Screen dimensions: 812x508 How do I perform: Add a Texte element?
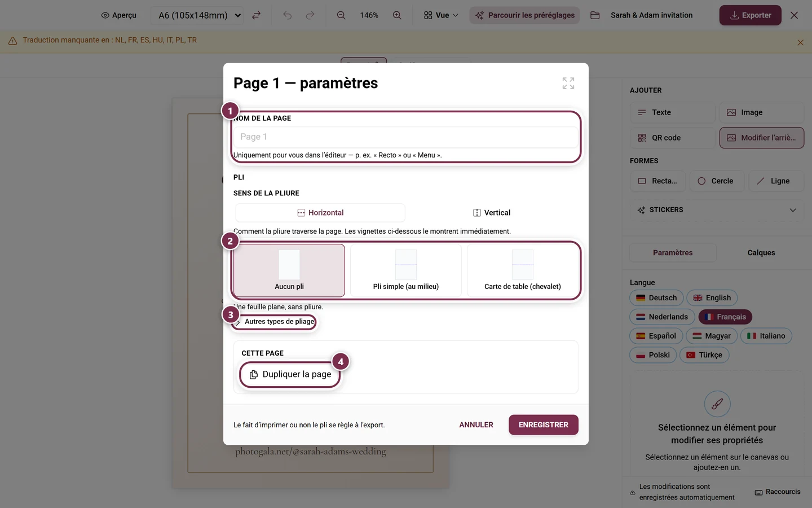point(672,112)
